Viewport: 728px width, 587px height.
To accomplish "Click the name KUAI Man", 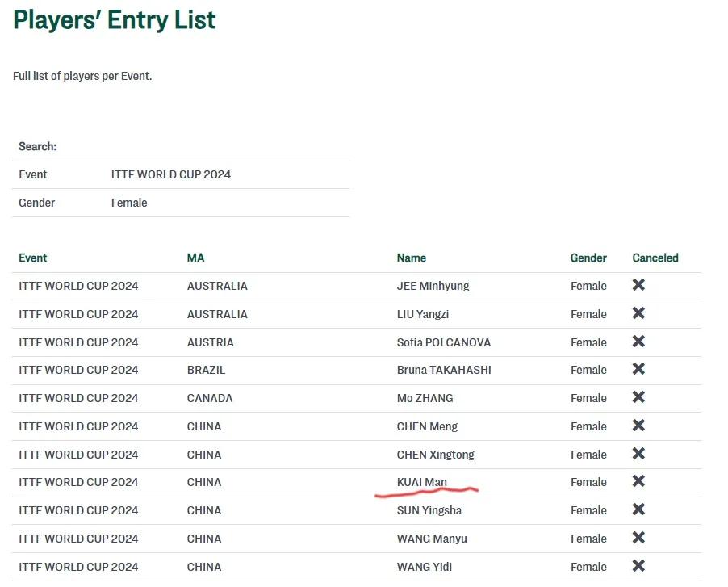I will [x=421, y=482].
